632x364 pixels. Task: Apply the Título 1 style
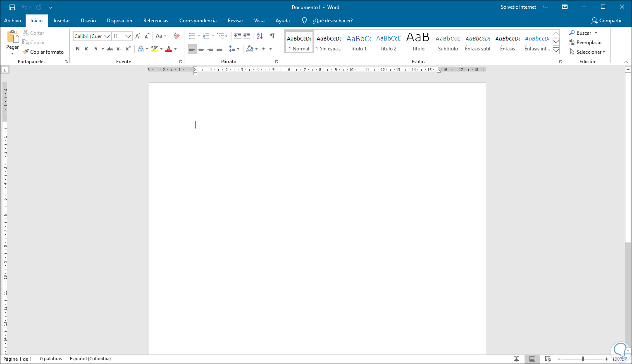pyautogui.click(x=358, y=43)
